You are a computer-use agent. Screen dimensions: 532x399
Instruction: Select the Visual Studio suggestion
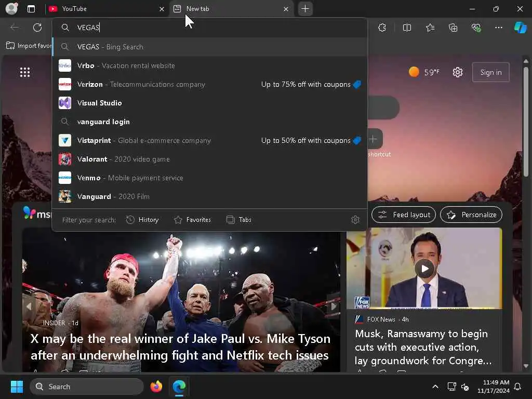click(x=210, y=103)
